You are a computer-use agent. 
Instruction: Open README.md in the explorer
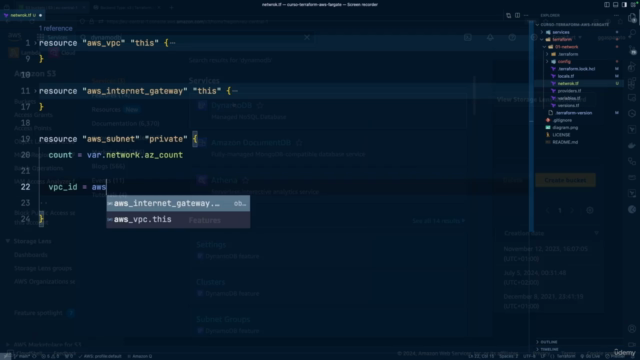tap(565, 142)
